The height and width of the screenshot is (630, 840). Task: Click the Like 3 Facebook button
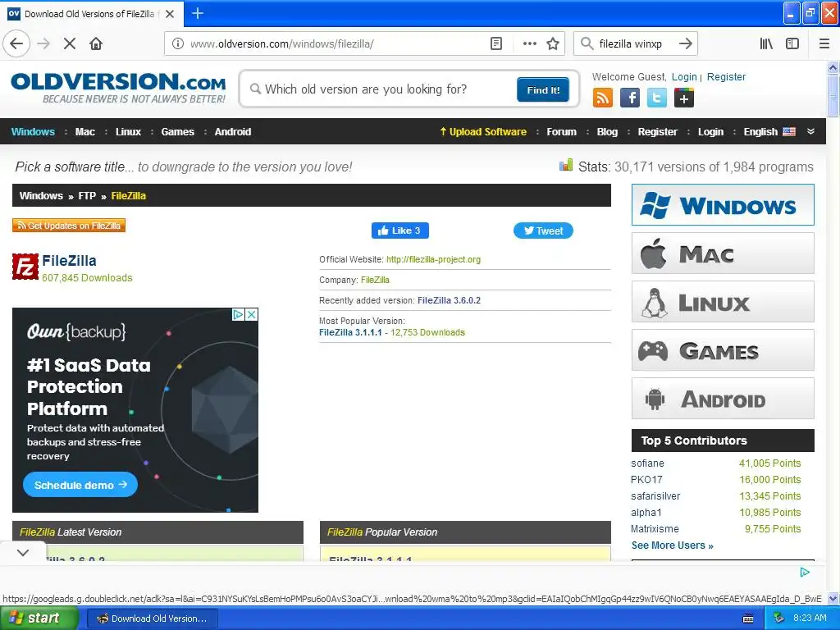[x=399, y=231]
